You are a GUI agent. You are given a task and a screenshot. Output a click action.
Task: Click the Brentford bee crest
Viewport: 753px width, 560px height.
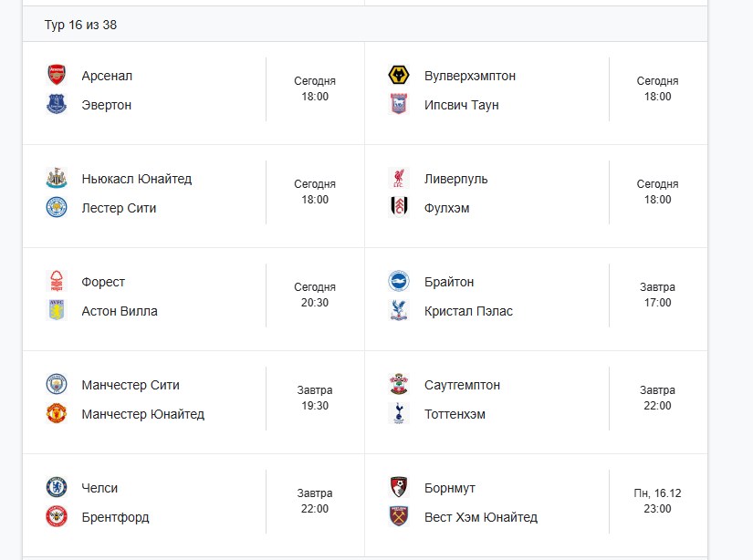[x=57, y=517]
